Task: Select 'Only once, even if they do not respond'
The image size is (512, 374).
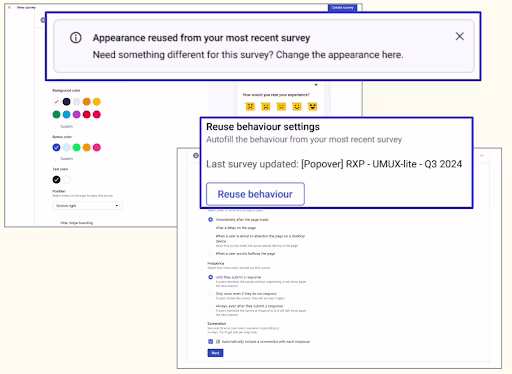Action: click(210, 294)
